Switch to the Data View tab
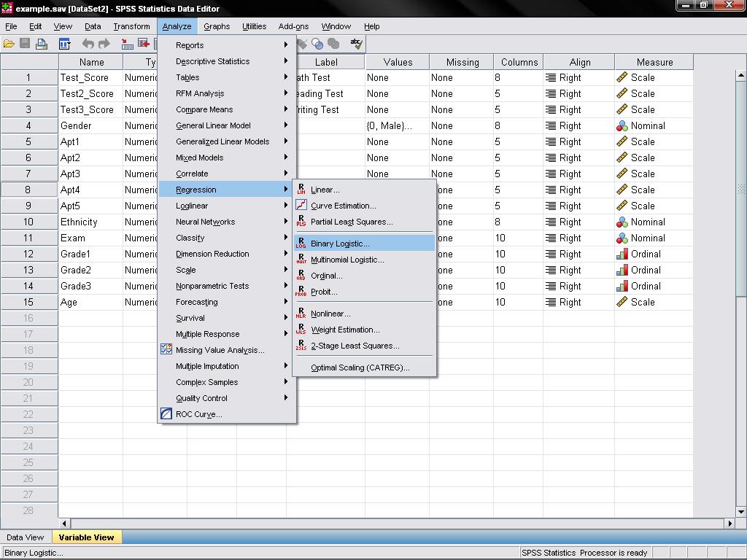Viewport: 747px width, 560px height. coord(26,537)
